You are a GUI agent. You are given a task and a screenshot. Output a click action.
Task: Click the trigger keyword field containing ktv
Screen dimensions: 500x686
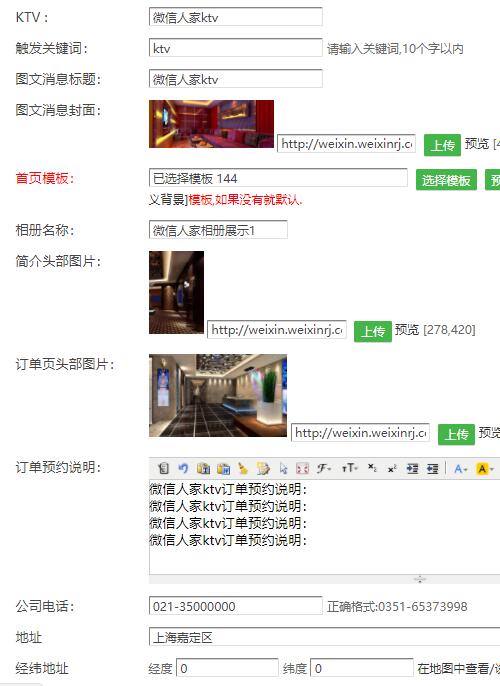(x=236, y=48)
